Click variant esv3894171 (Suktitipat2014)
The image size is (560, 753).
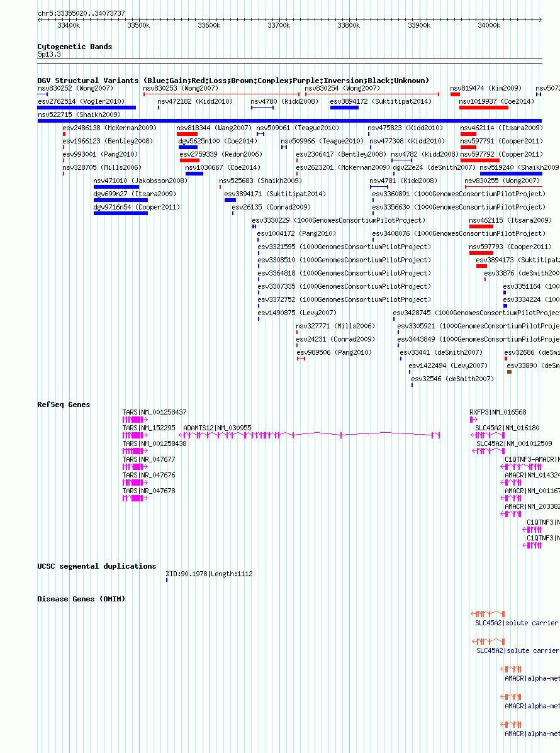pos(275,194)
